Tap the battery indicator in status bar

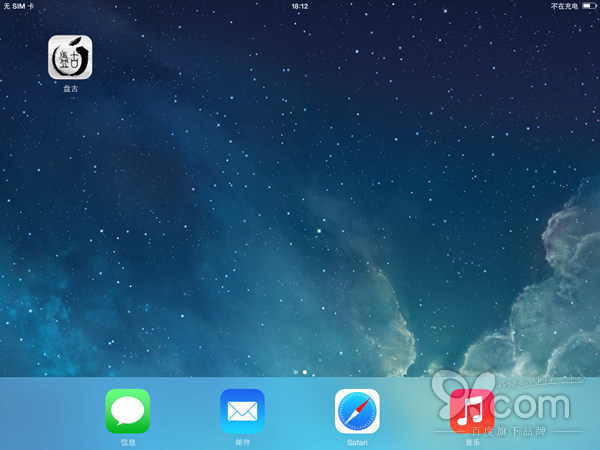[x=589, y=6]
